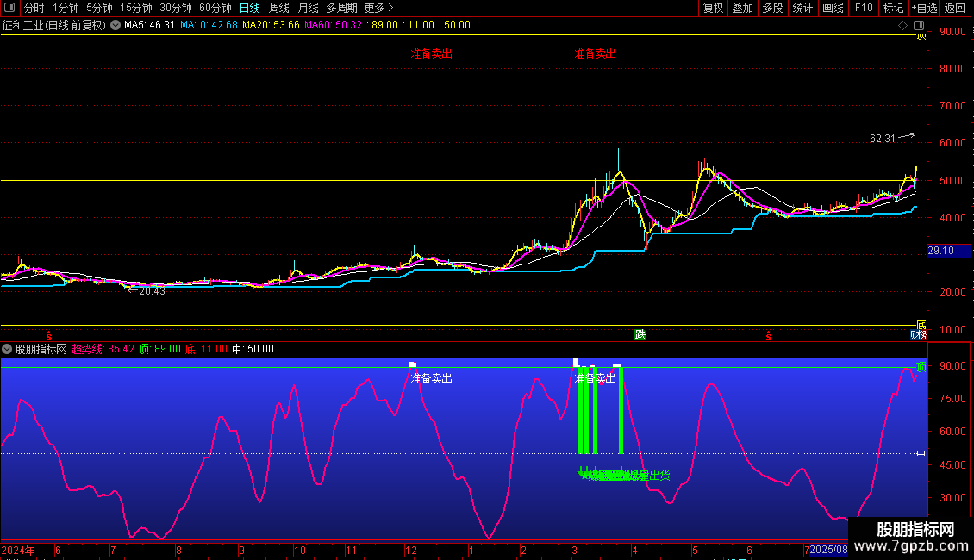Click the 29.10 blue price tag
This screenshot has height=560, width=974.
click(940, 251)
